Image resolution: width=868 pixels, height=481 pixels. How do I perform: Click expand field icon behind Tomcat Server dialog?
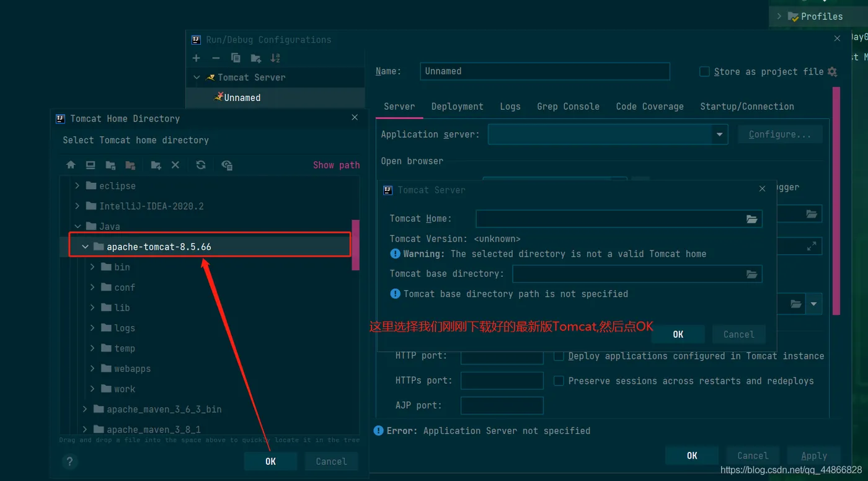[811, 246]
